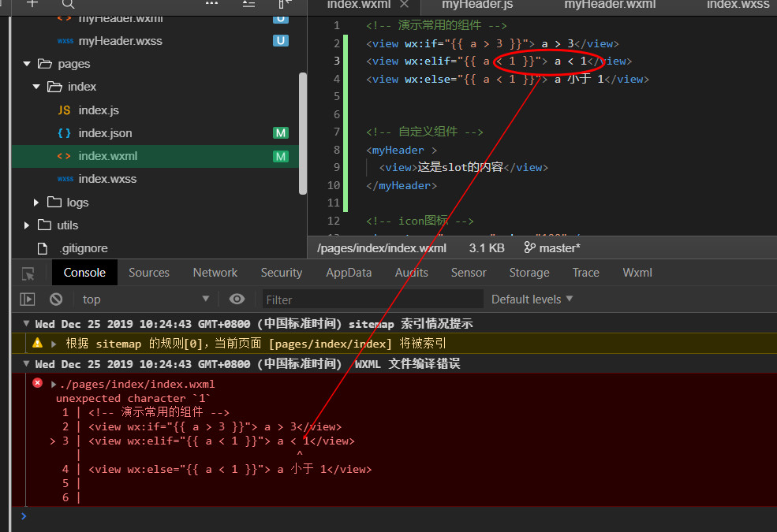Open the search magnifier in explorer
The image size is (777, 532).
click(69, 4)
